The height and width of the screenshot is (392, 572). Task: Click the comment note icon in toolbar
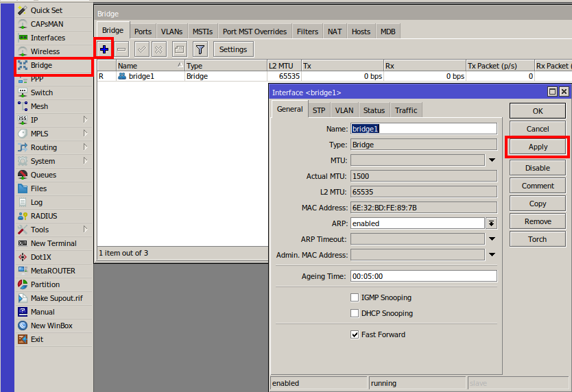[179, 49]
